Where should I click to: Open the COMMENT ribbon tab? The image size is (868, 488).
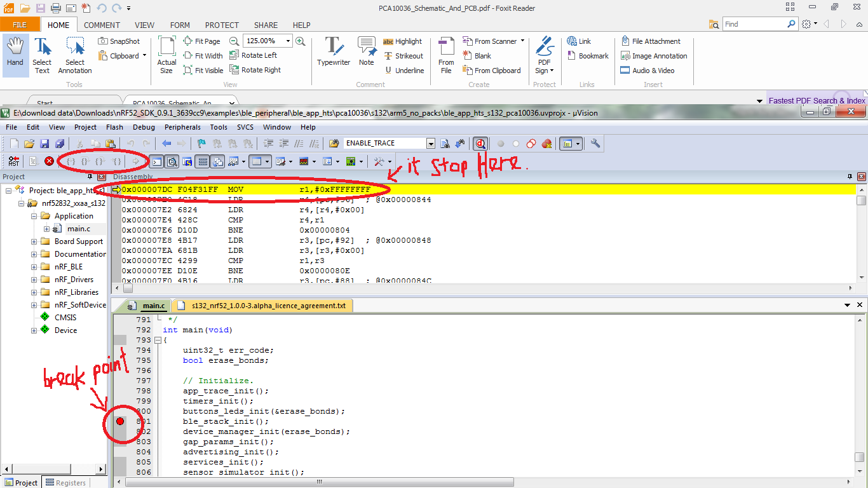102,25
